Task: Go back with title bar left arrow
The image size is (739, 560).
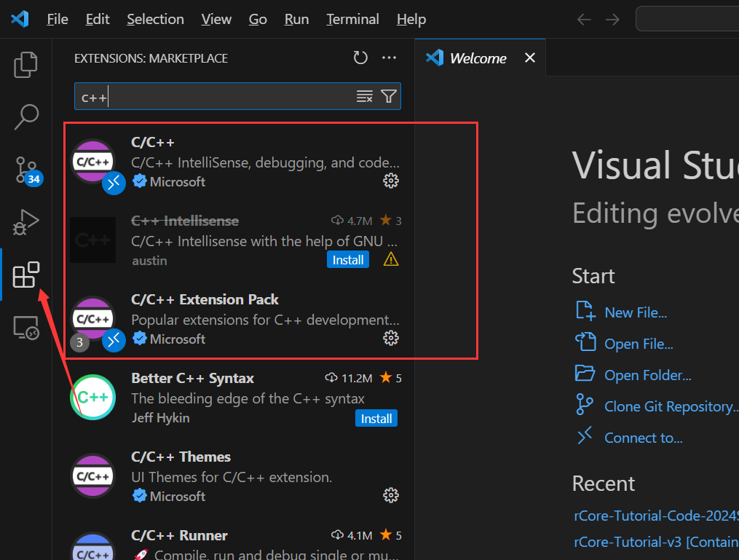Action: 584,20
